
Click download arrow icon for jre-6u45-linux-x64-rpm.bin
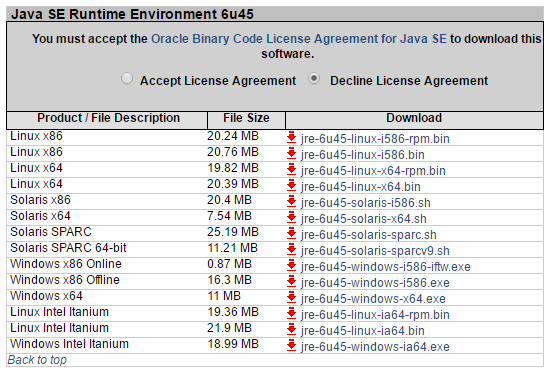pos(291,170)
